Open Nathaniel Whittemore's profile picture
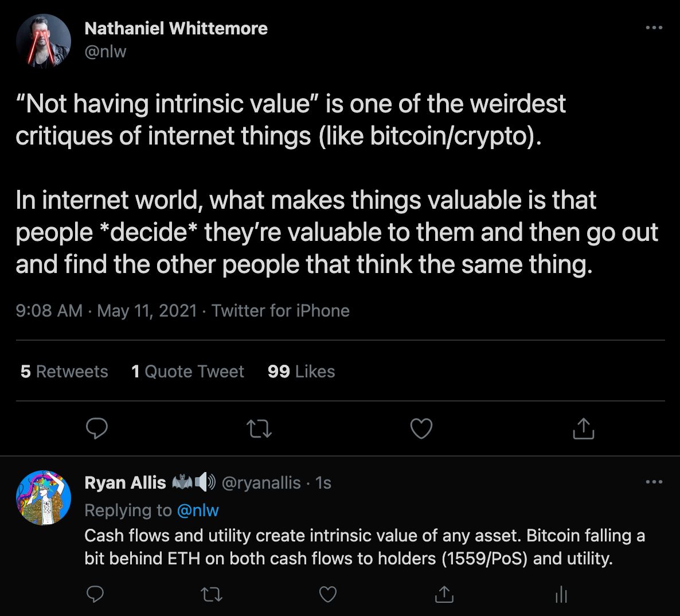Image resolution: width=680 pixels, height=616 pixels. [44, 42]
